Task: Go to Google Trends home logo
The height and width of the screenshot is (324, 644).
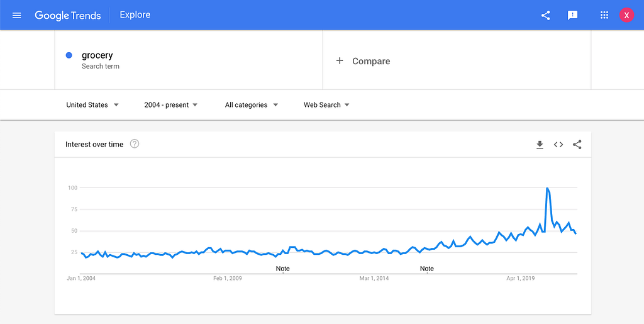Action: [x=68, y=15]
